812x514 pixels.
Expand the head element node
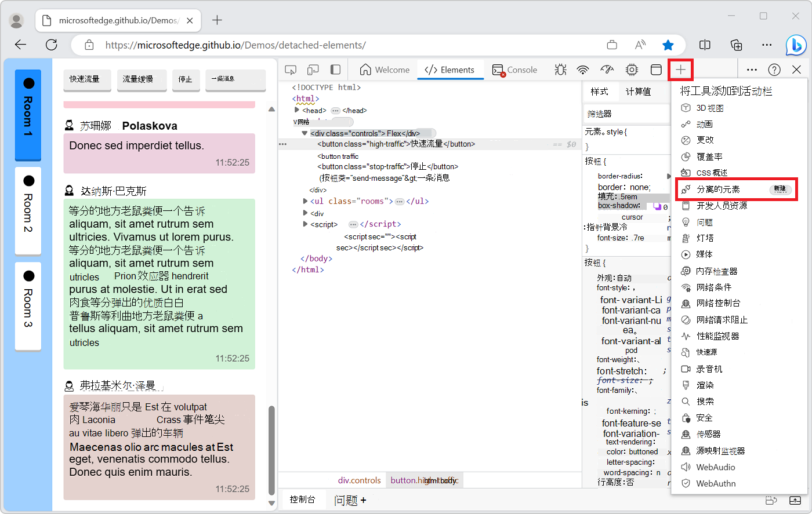297,110
